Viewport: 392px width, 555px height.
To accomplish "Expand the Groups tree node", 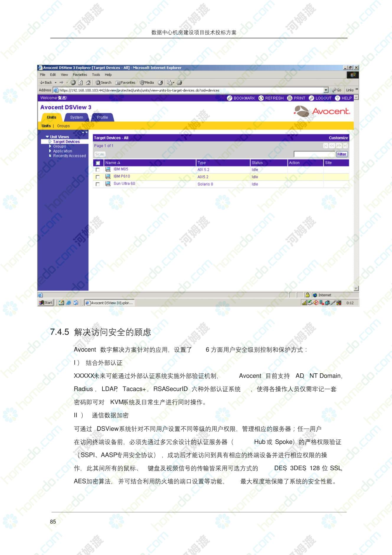I will pos(50,146).
